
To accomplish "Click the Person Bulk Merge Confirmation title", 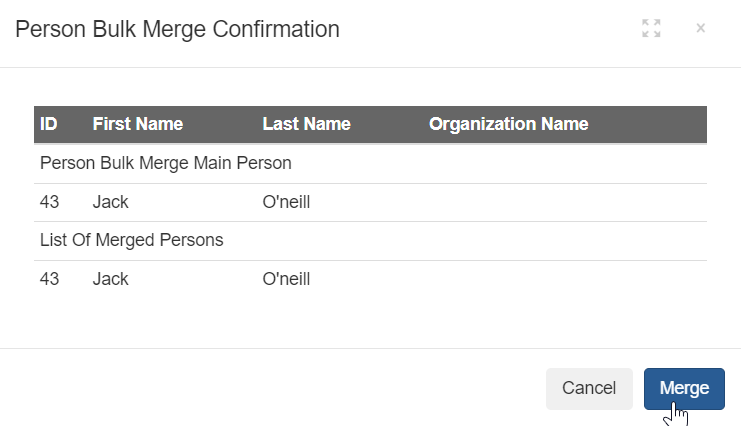I will (x=177, y=29).
